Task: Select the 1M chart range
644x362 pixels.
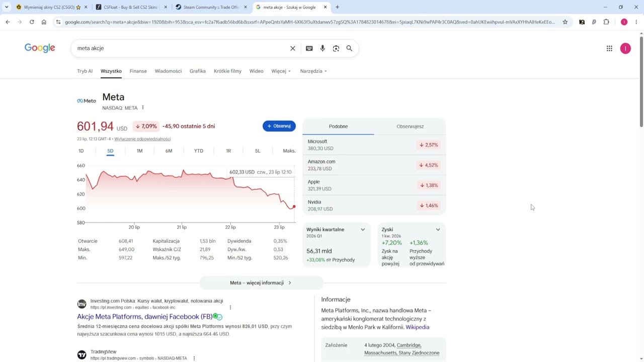Action: (139, 151)
